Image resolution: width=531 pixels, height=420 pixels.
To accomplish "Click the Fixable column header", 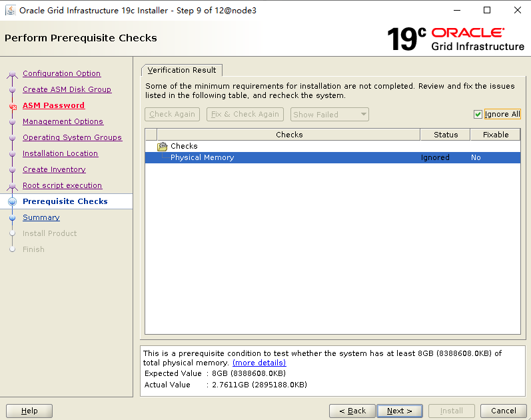I will [x=496, y=135].
